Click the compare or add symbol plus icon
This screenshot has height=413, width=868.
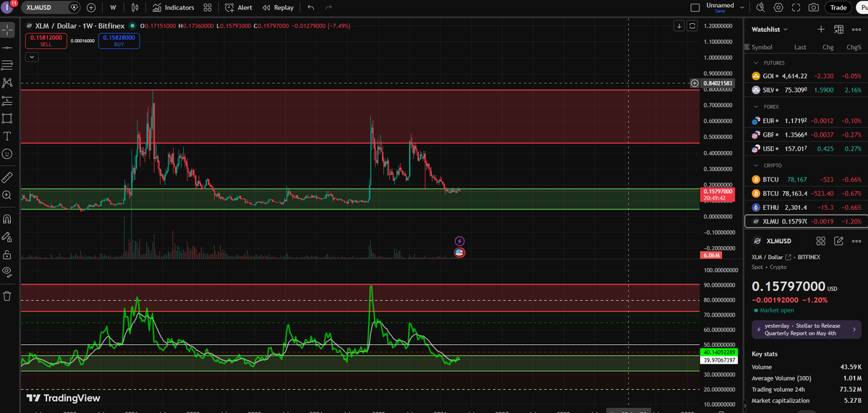tap(91, 7)
